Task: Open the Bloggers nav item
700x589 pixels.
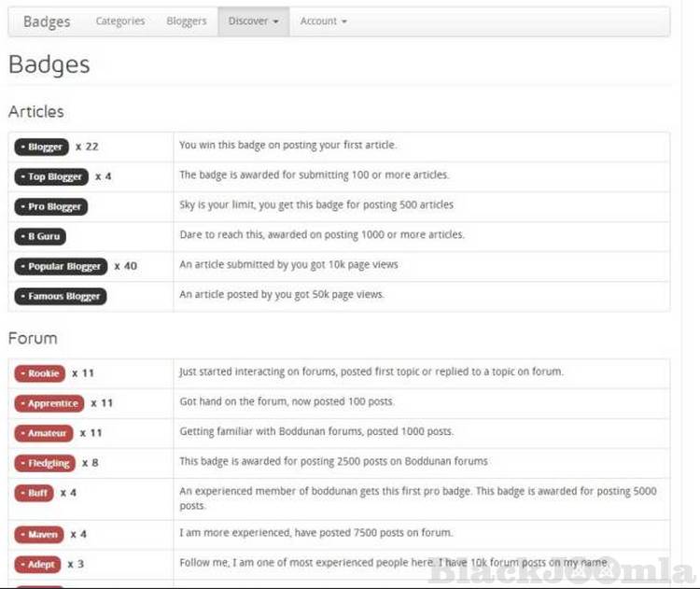Action: click(187, 21)
